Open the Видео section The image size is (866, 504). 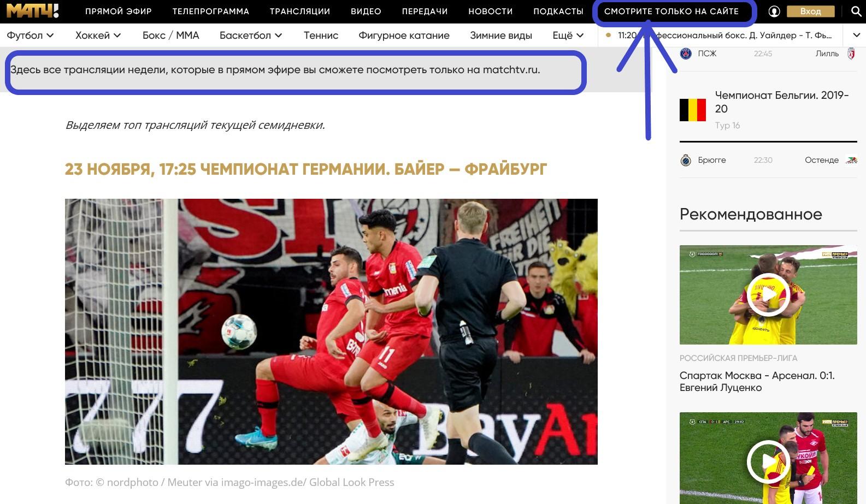click(366, 11)
